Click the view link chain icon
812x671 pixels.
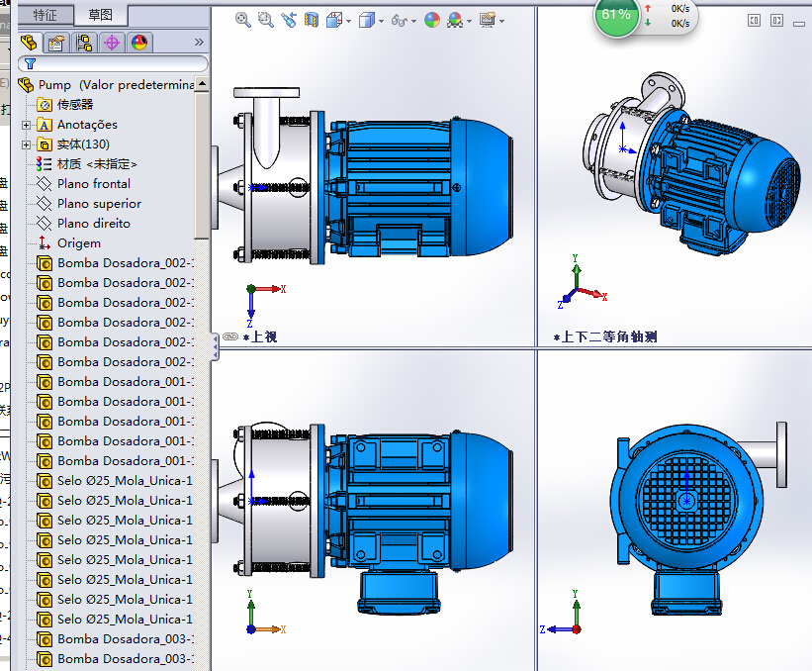pyautogui.click(x=229, y=336)
